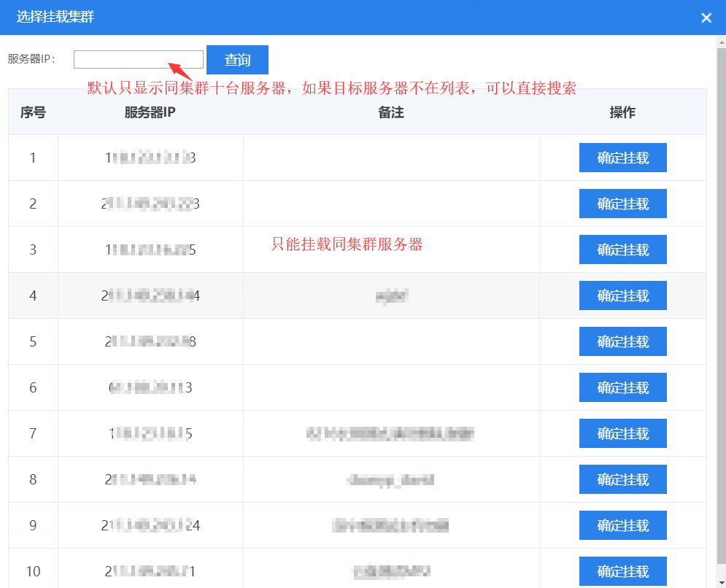Viewport: 726px width, 588px height.
Task: Mount the server in row 4
Action: point(622,295)
